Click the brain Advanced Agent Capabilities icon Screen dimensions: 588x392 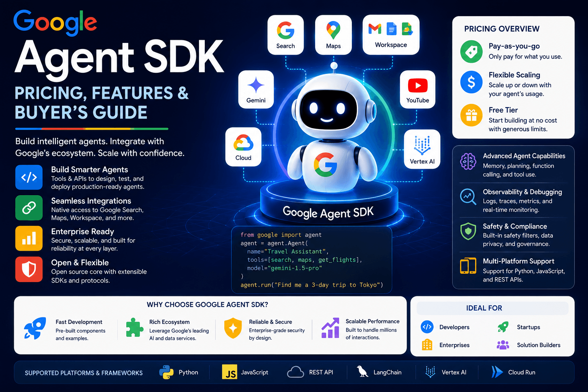(468, 161)
